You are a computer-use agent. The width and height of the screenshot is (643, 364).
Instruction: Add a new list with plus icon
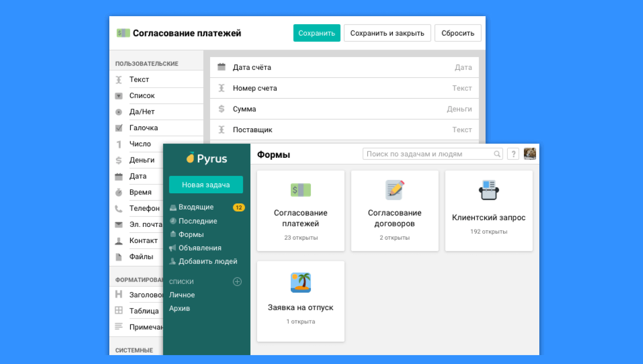237,281
